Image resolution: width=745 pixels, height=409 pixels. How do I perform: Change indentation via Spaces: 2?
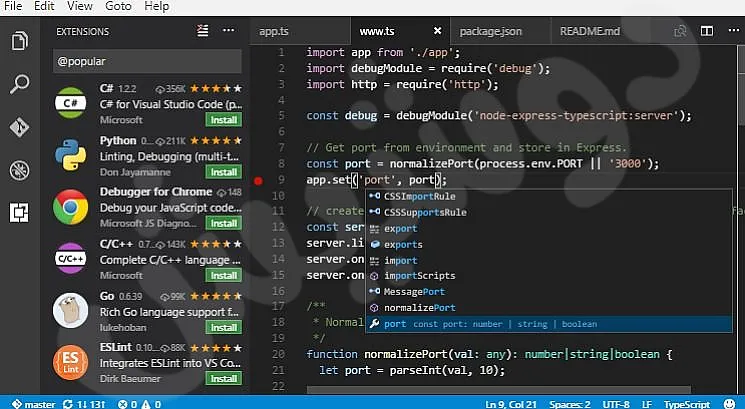570,404
